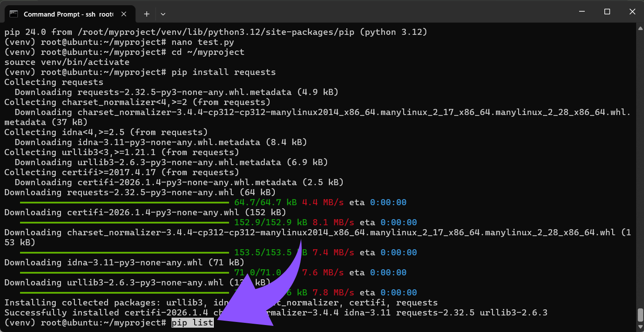Minimize the terminal window
The image size is (644, 332).
(x=583, y=12)
